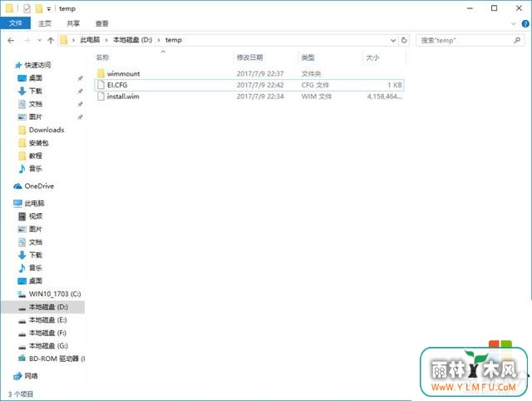Screen dimensions: 532x401
Task: Sort by the 大小 column header
Action: [x=372, y=57]
